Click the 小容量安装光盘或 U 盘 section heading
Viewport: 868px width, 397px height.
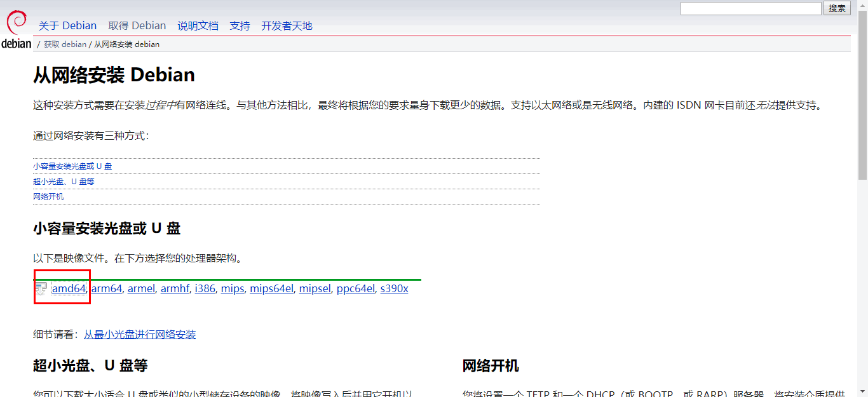[x=107, y=228]
